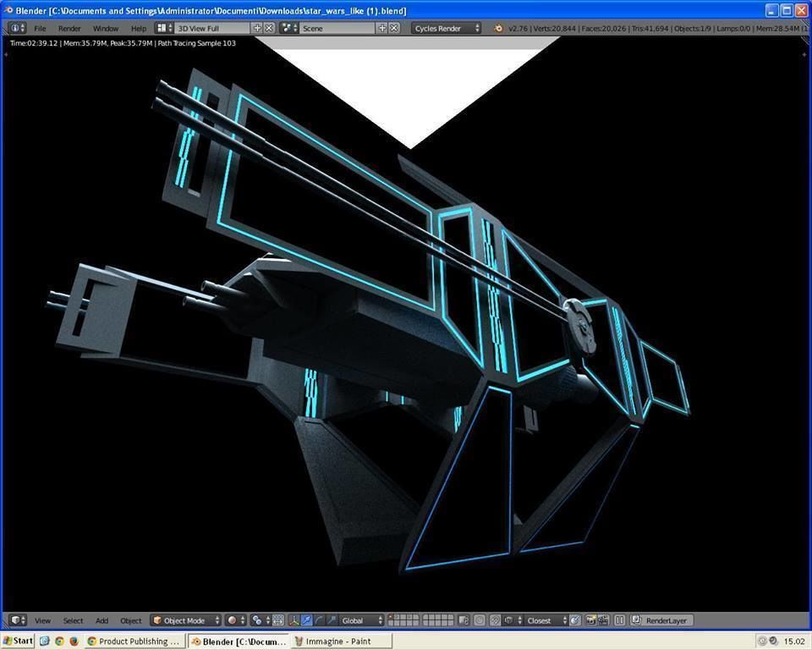
Task: Open the snap element type selector
Action: [512, 620]
